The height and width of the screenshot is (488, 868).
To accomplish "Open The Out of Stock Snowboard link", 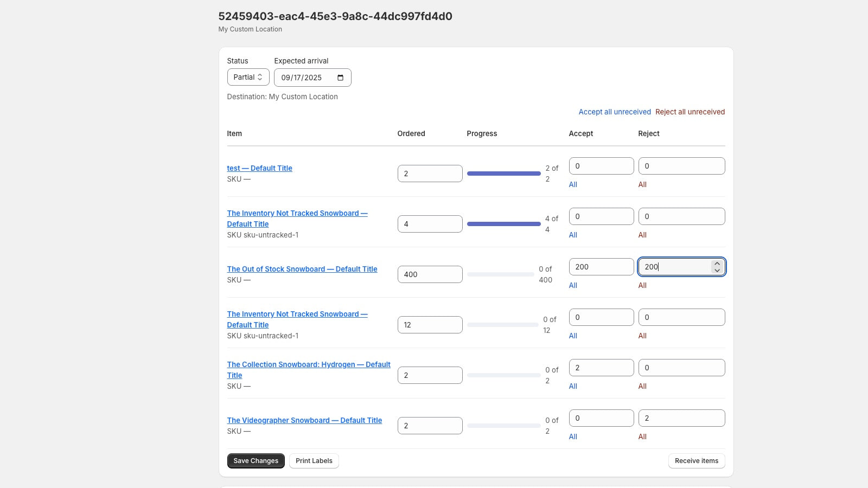I will pos(302,269).
